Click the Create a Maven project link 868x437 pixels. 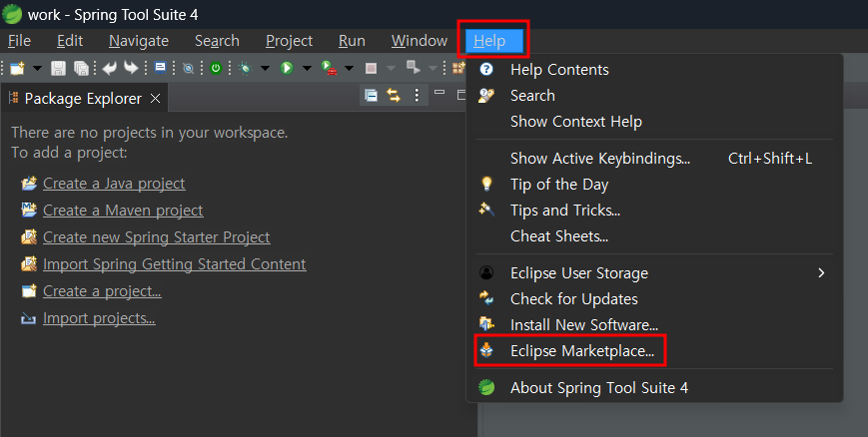click(x=123, y=211)
